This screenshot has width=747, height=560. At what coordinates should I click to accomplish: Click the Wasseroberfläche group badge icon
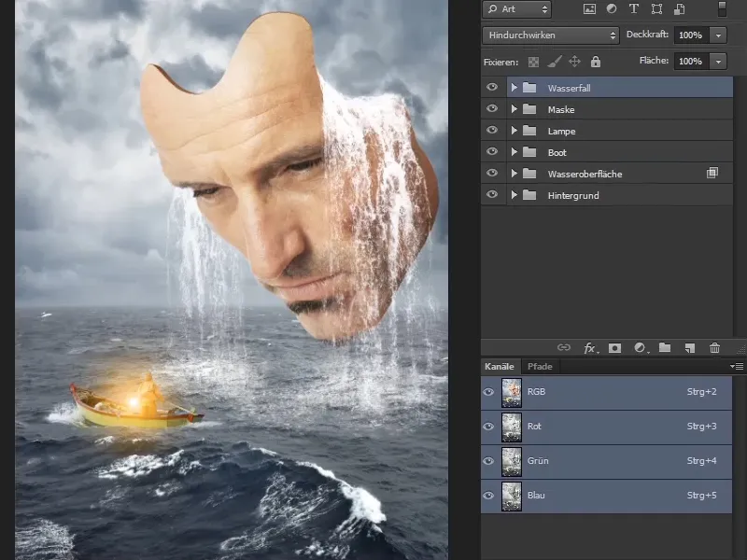[x=712, y=173]
